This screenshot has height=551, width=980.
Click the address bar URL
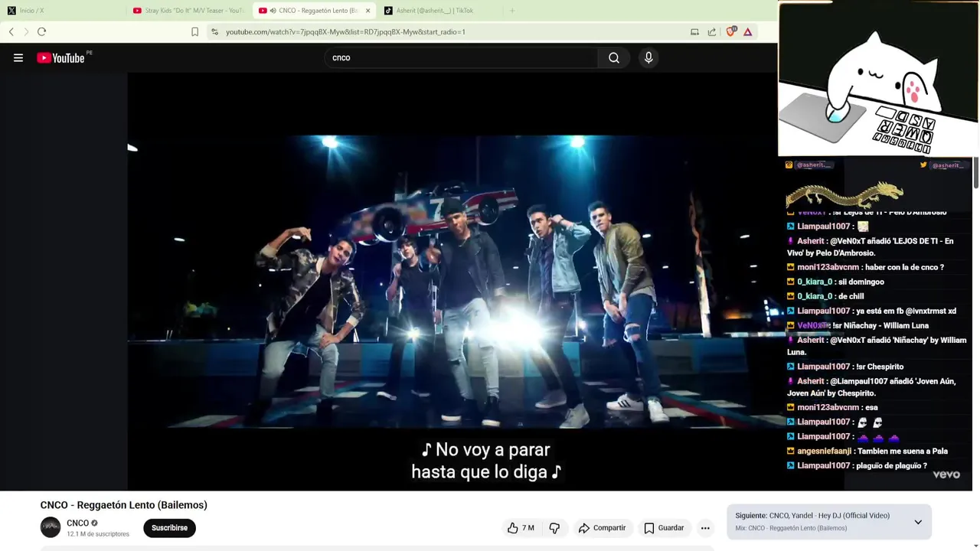coord(345,32)
